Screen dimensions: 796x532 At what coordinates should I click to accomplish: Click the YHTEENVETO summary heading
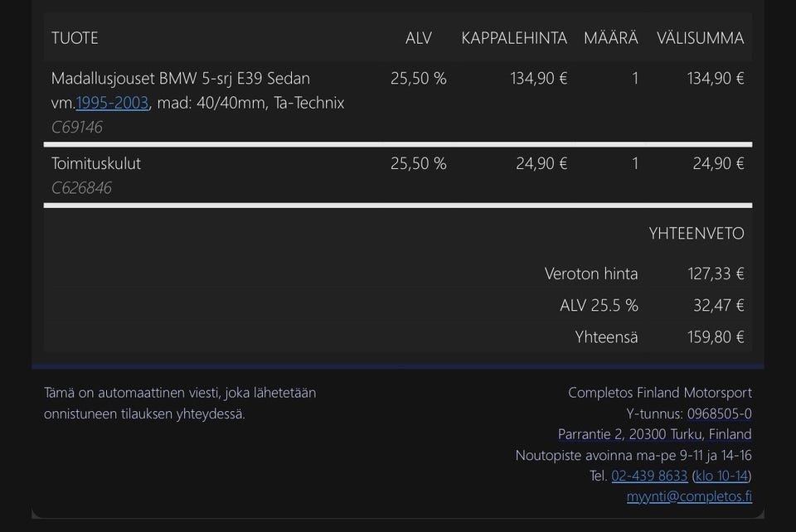(x=696, y=234)
